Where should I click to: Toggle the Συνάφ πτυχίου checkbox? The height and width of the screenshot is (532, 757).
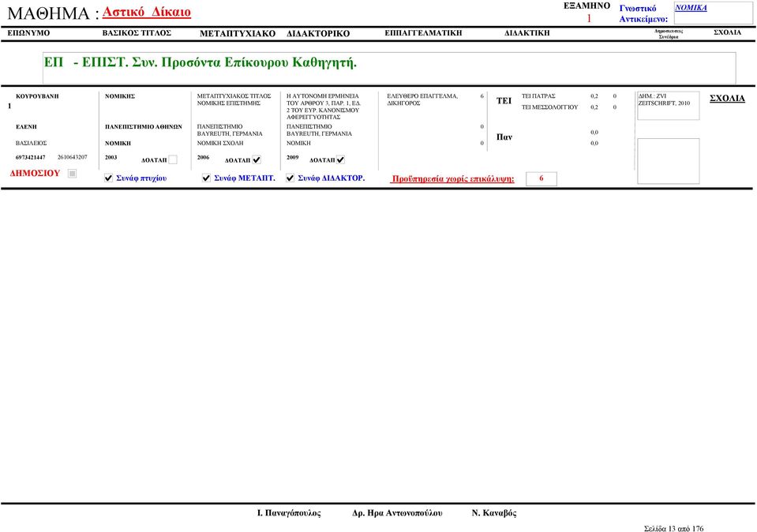[x=109, y=178]
